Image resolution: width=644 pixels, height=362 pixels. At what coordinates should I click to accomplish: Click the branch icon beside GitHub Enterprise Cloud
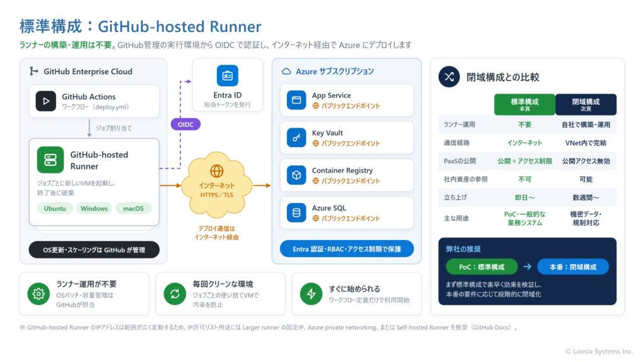[x=34, y=71]
